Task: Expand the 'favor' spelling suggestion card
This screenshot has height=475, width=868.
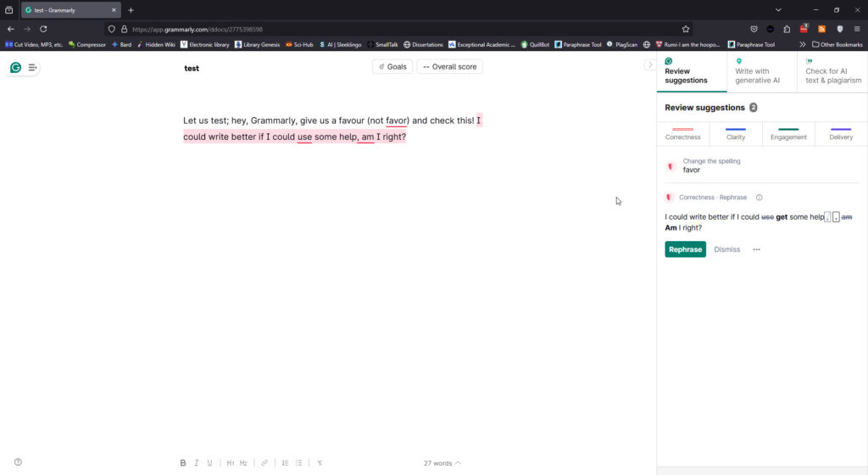Action: click(762, 165)
